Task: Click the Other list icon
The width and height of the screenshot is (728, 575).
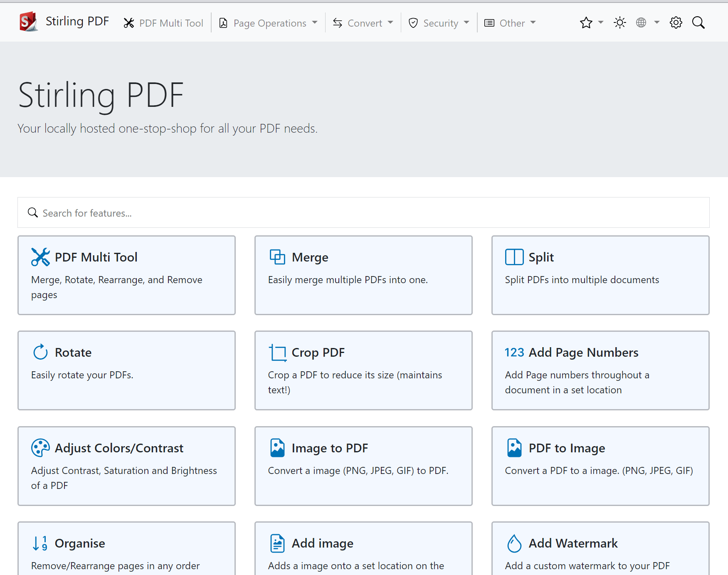Action: tap(489, 23)
